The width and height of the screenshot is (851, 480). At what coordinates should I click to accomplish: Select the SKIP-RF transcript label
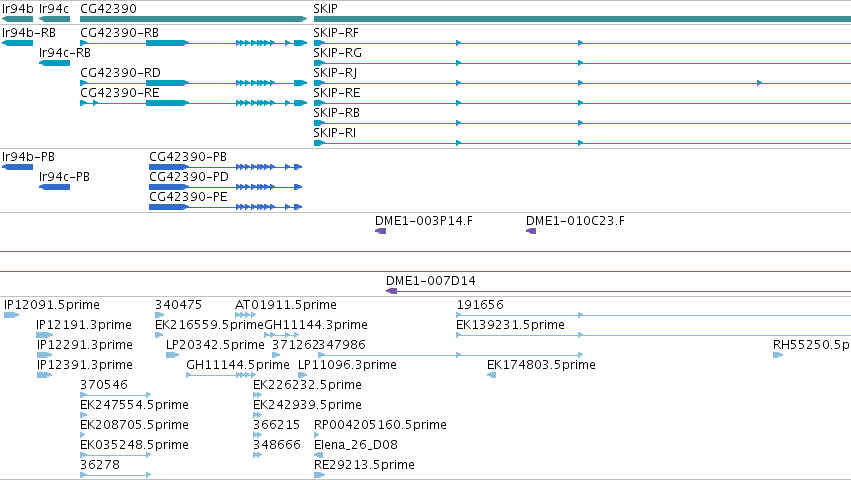point(336,33)
